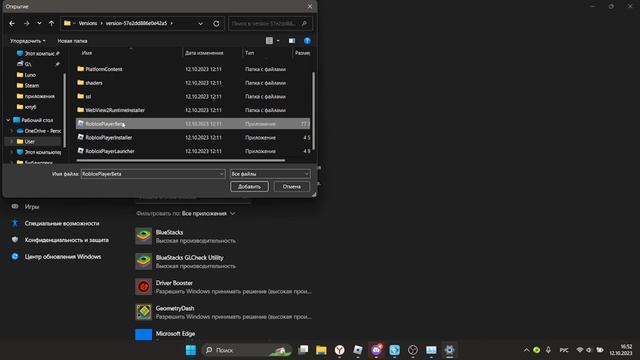Image resolution: width=640 pixels, height=360 pixels.
Task: Open the Все приложения filter dropdown
Action: 209,213
